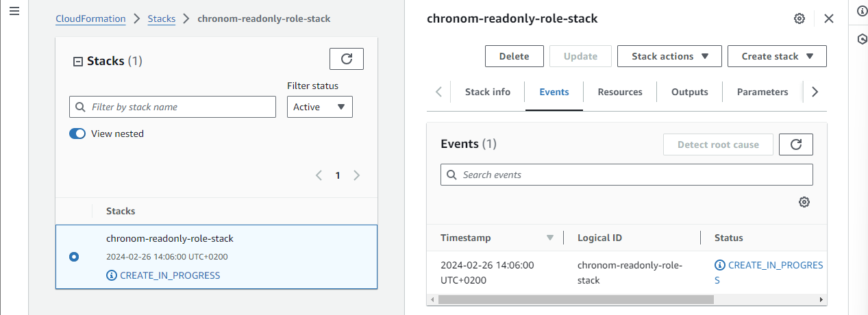Click the magnifier icon in Search events
The height and width of the screenshot is (315, 868).
451,175
